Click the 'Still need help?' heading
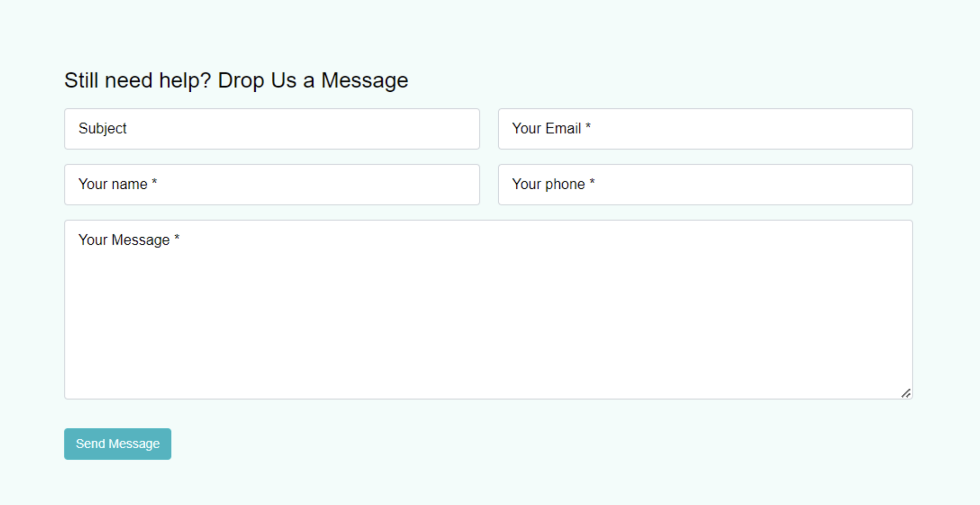The image size is (980, 505). pyautogui.click(x=138, y=80)
